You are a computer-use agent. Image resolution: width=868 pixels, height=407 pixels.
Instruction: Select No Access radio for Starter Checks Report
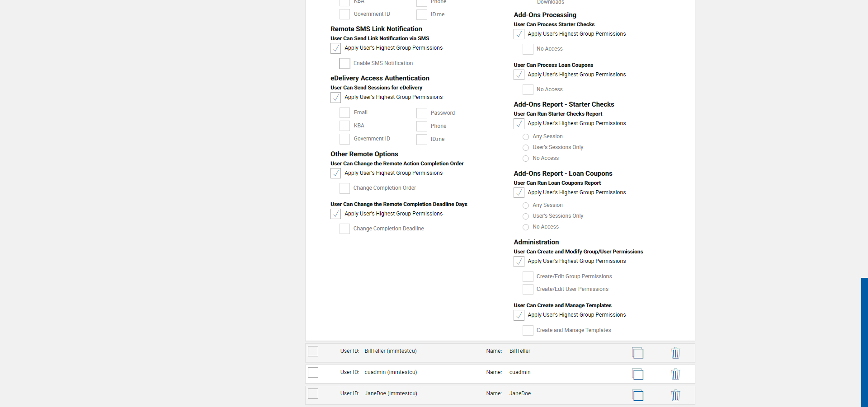[x=526, y=159]
